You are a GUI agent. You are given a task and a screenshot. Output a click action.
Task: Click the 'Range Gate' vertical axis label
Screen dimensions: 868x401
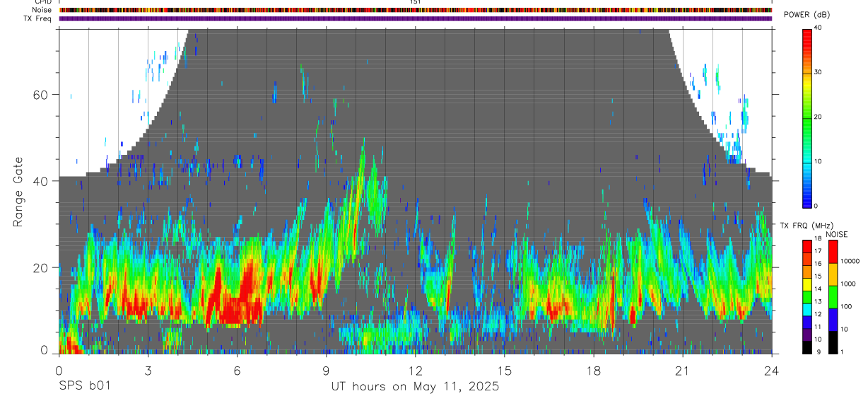click(17, 191)
